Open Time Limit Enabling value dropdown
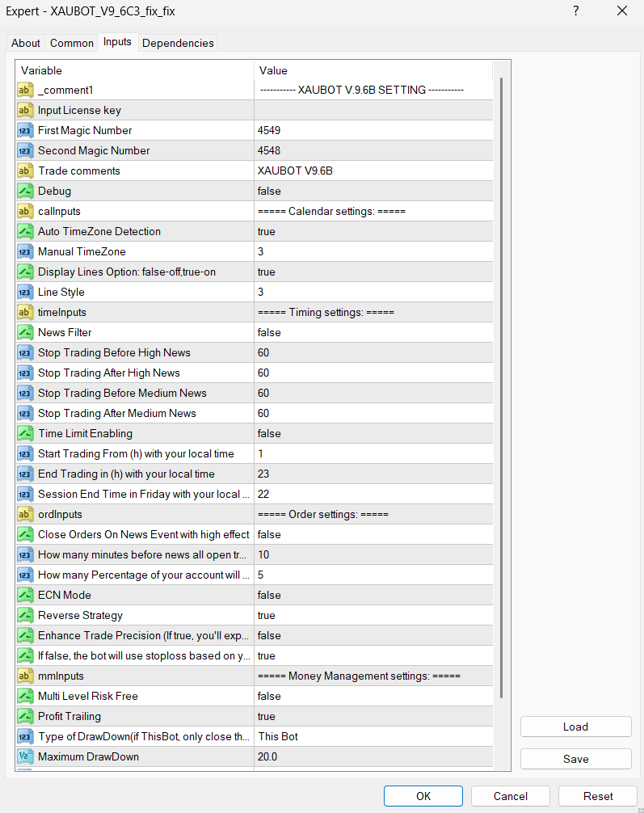This screenshot has width=644, height=813. click(373, 433)
